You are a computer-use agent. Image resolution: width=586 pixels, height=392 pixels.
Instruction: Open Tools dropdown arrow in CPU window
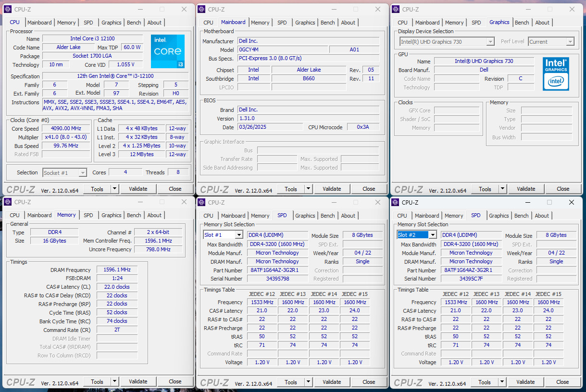[114, 189]
